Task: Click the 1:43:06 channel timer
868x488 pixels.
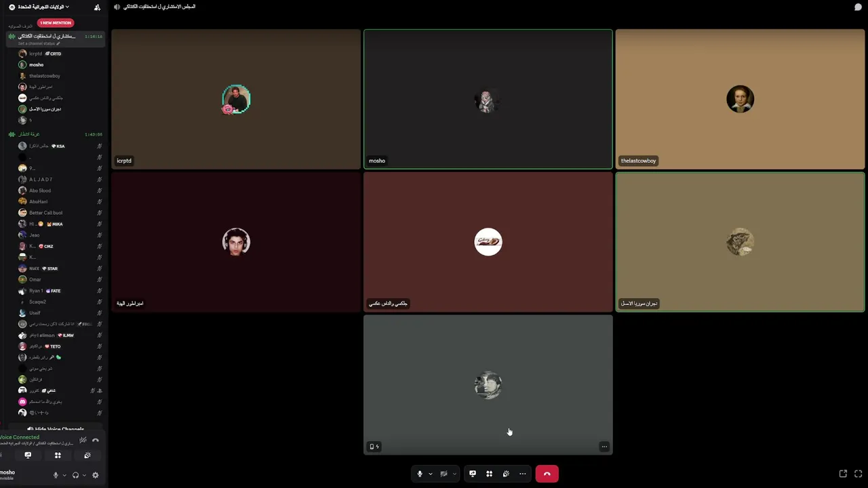Action: (x=94, y=134)
